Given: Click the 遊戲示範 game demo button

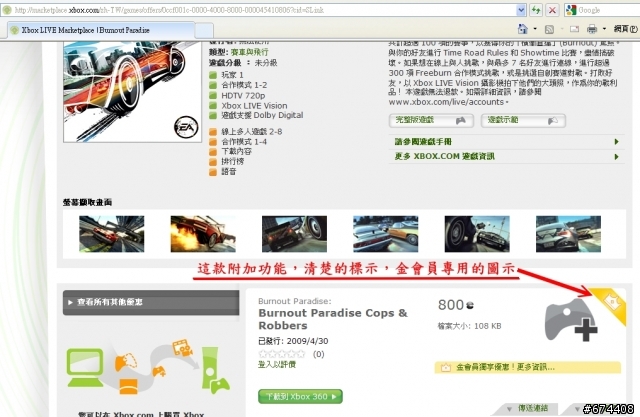Looking at the screenshot, I should pos(523,120).
